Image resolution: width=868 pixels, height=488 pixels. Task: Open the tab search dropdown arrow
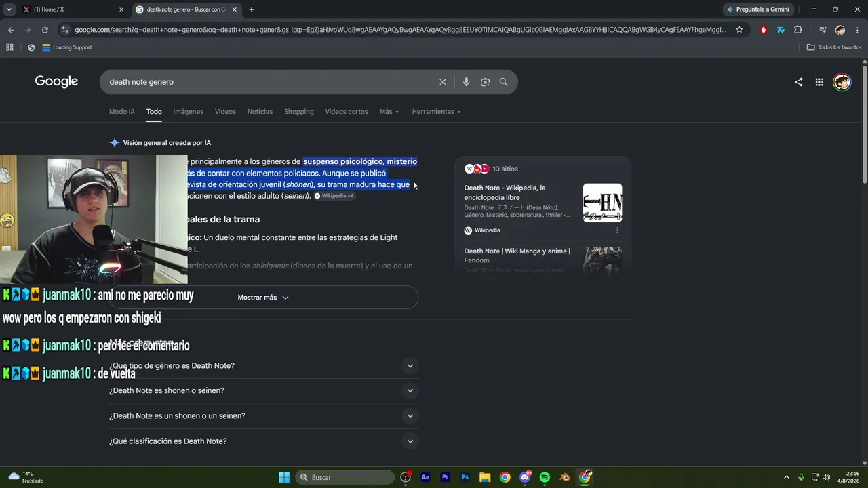9,9
